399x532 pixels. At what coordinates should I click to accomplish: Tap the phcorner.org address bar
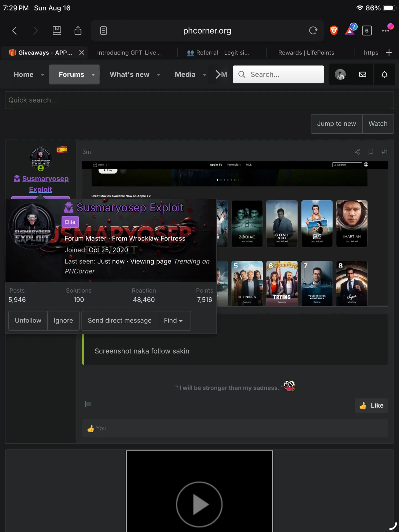207,30
